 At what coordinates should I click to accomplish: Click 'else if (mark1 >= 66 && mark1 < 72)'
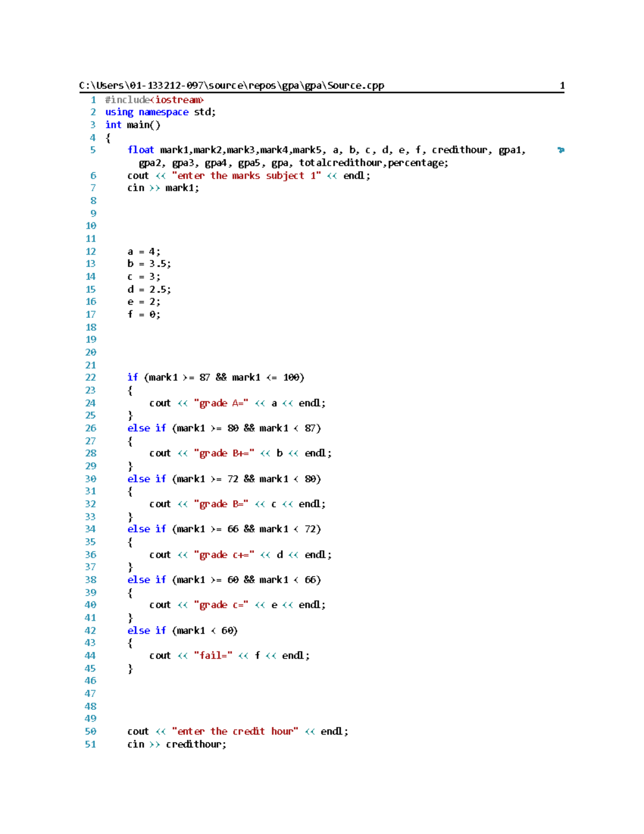[224, 529]
